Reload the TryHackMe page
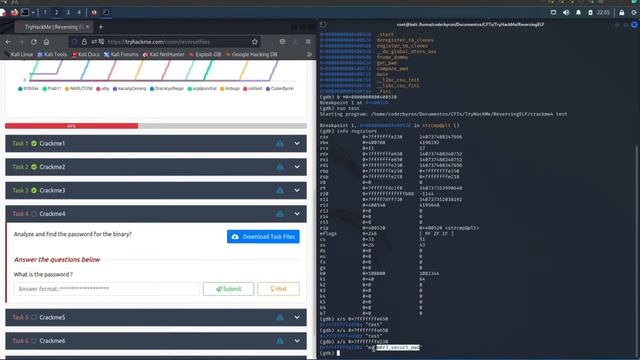Image resolution: width=640 pixels, height=360 pixels. [x=34, y=42]
